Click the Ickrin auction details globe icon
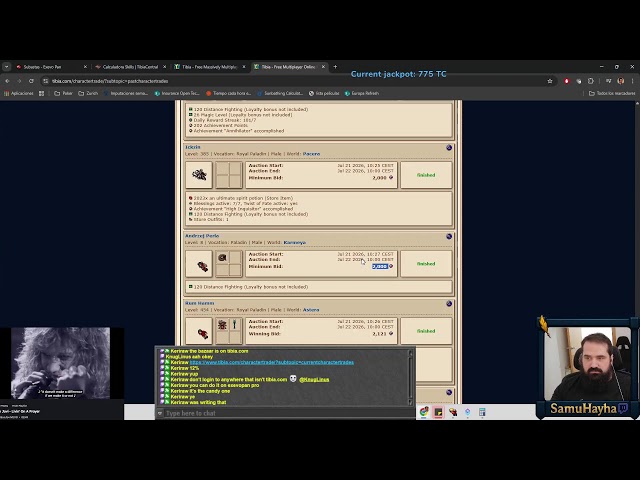 tap(449, 147)
